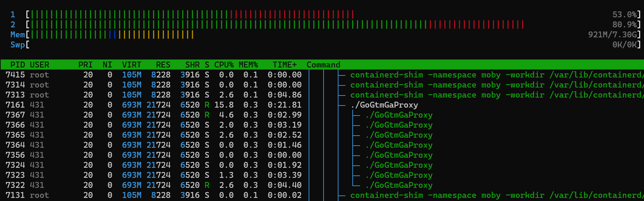The height and width of the screenshot is (201, 644).
Task: Select GoGtmGaProxy thread PID 7366
Action: pyautogui.click(x=322, y=125)
